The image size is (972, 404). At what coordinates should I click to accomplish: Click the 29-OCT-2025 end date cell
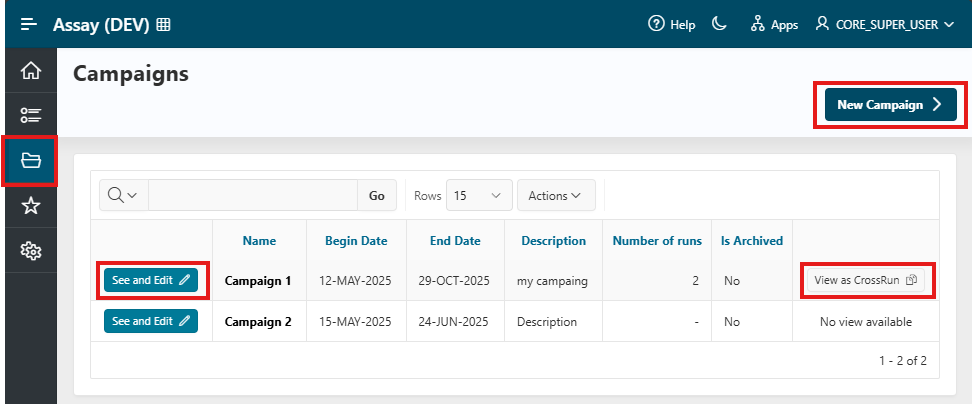coord(454,281)
